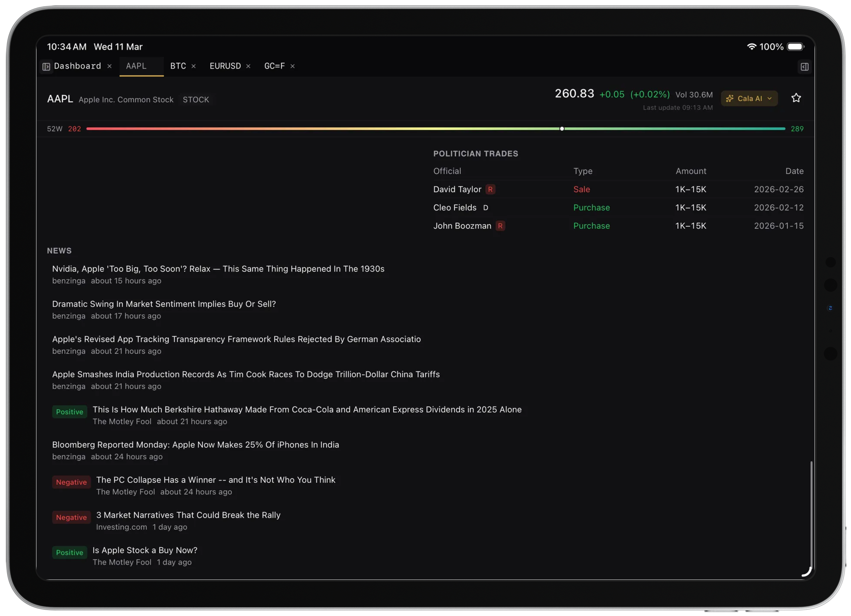Close the EURUSD tab
This screenshot has width=851, height=616.
[x=248, y=66]
